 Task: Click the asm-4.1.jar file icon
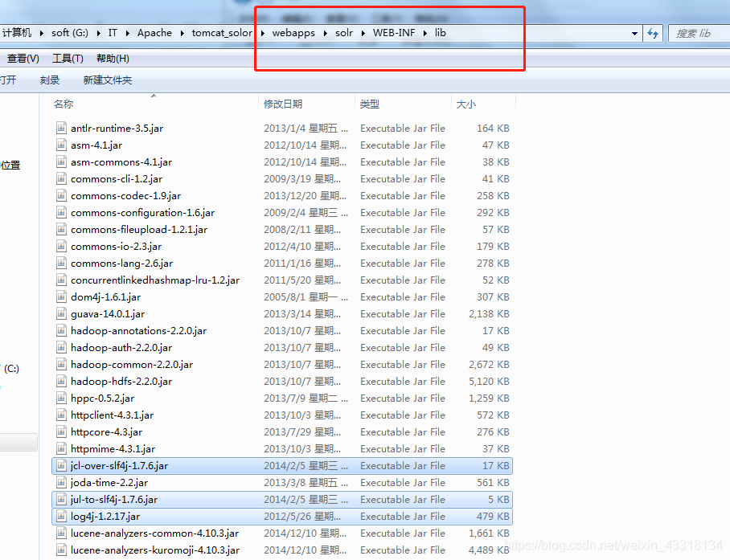pyautogui.click(x=61, y=145)
